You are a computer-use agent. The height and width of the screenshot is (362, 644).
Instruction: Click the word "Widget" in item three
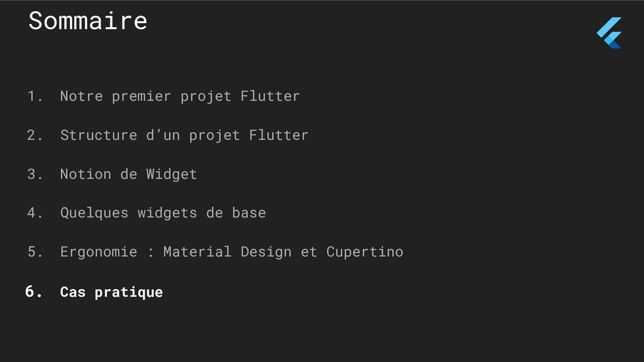tap(172, 175)
